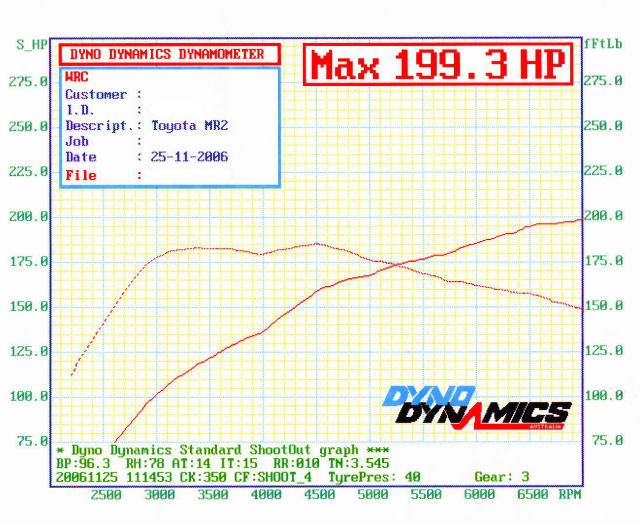Click the I.D. field in info box
The image size is (640, 523).
pos(81,110)
